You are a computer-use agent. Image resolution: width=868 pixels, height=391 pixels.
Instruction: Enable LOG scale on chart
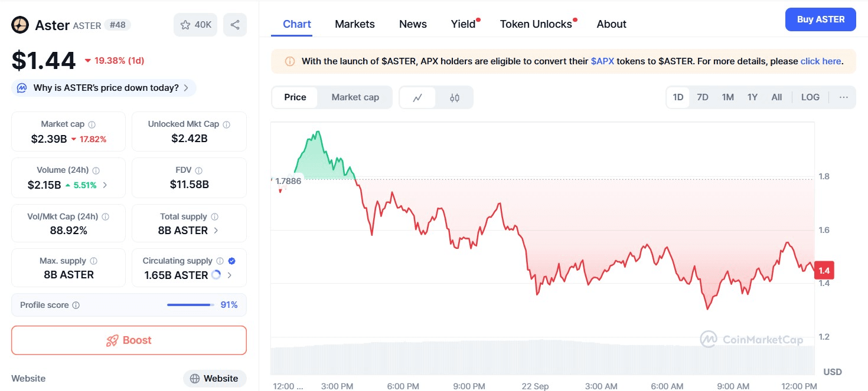tap(810, 97)
